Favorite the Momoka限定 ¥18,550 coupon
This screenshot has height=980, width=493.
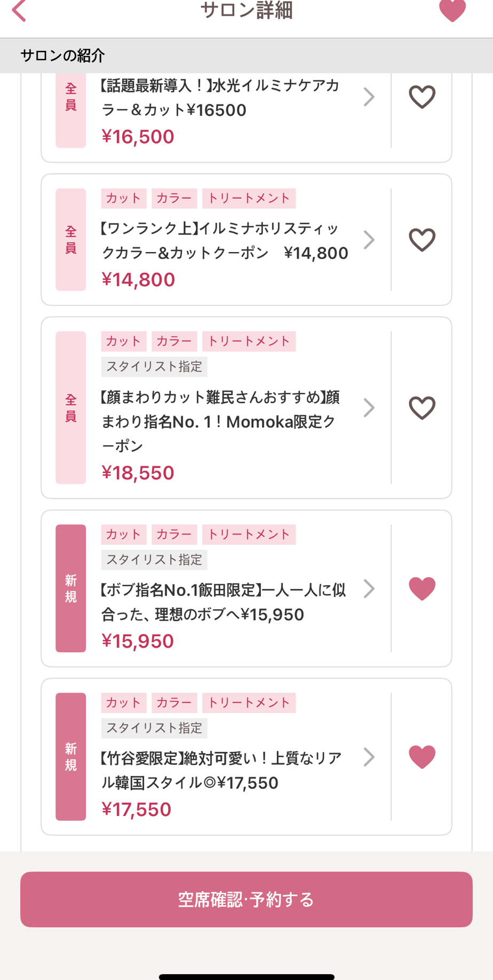point(422,408)
